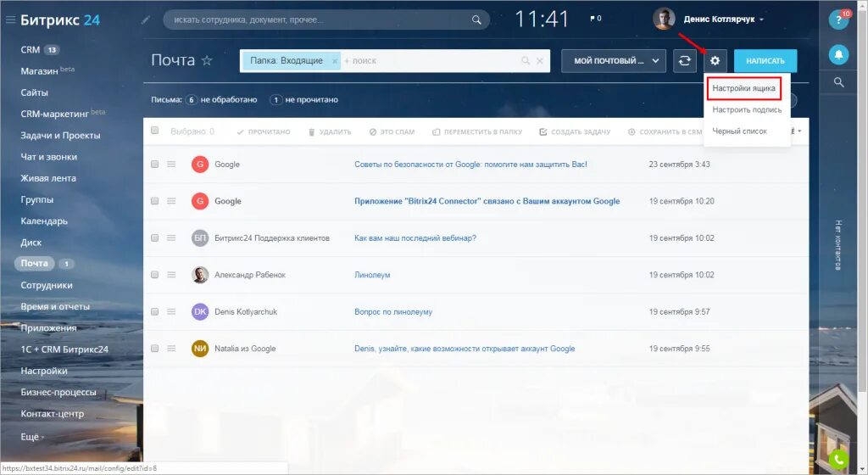Click Александр Рабенок sender photo

click(200, 275)
